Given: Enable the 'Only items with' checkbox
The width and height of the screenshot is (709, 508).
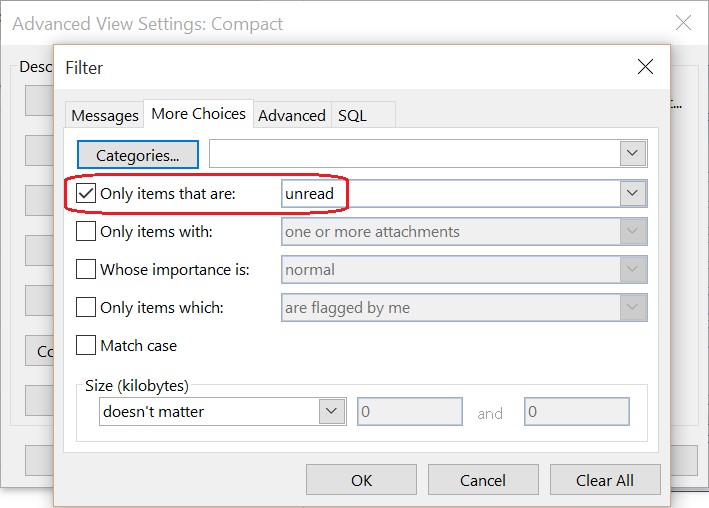Looking at the screenshot, I should pos(87,232).
